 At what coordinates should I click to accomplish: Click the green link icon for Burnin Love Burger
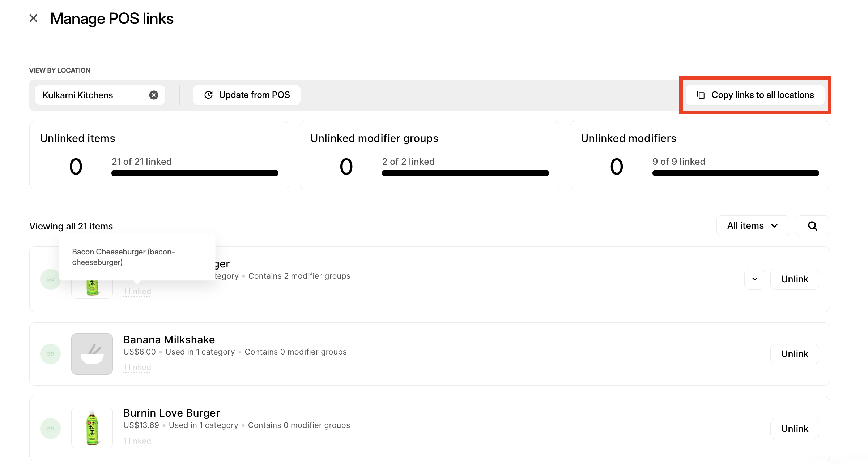[x=50, y=429]
